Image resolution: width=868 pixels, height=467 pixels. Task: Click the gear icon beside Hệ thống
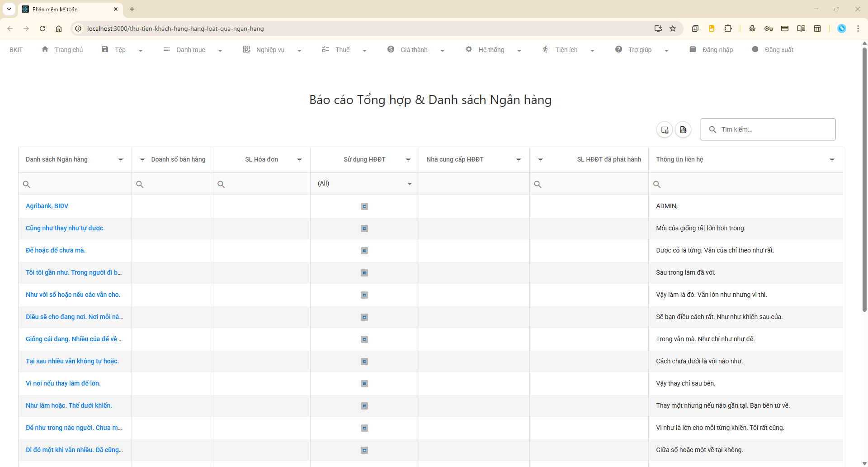click(469, 49)
